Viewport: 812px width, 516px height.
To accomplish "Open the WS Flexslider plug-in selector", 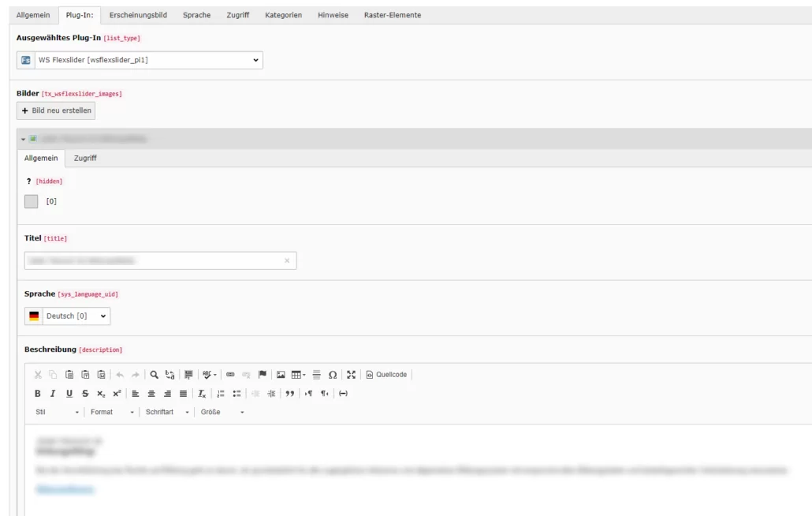I will (146, 59).
